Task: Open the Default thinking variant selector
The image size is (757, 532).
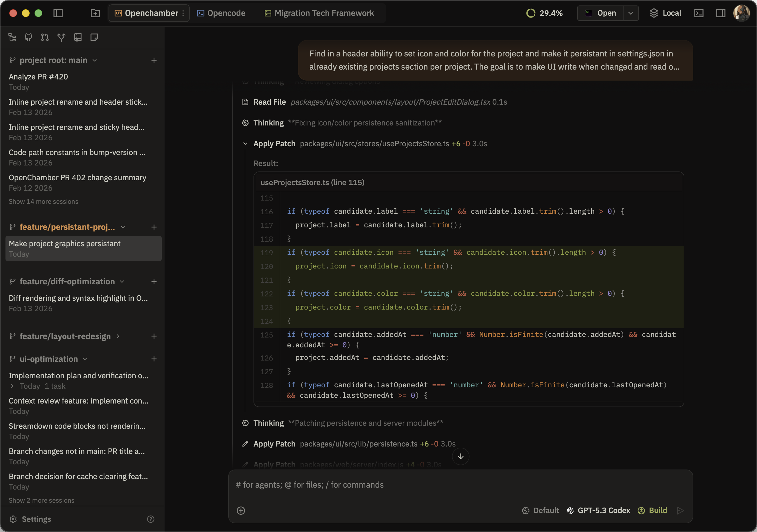Action: [540, 511]
